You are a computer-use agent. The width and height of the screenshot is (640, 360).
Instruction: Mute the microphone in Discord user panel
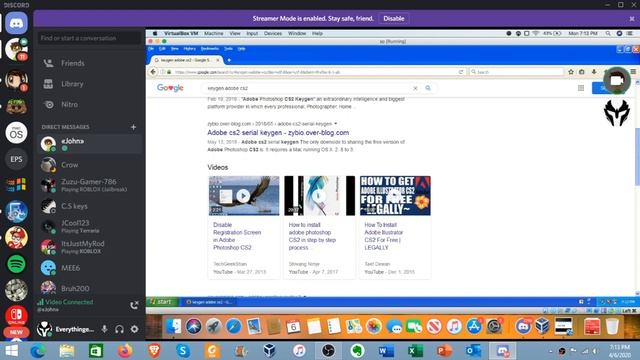(x=104, y=329)
